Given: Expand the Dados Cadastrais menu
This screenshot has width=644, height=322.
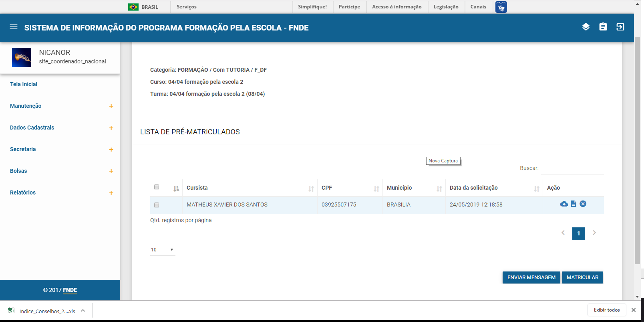Looking at the screenshot, I should click(111, 128).
